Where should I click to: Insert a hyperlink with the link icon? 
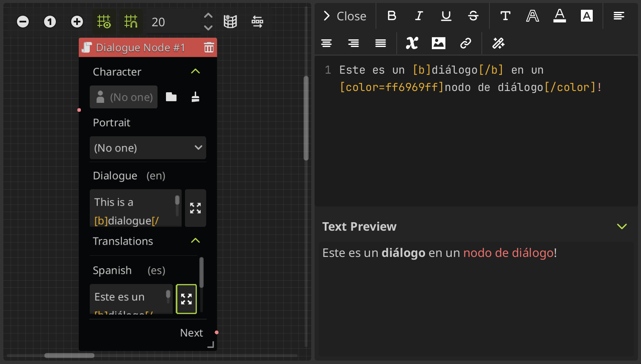pos(466,43)
